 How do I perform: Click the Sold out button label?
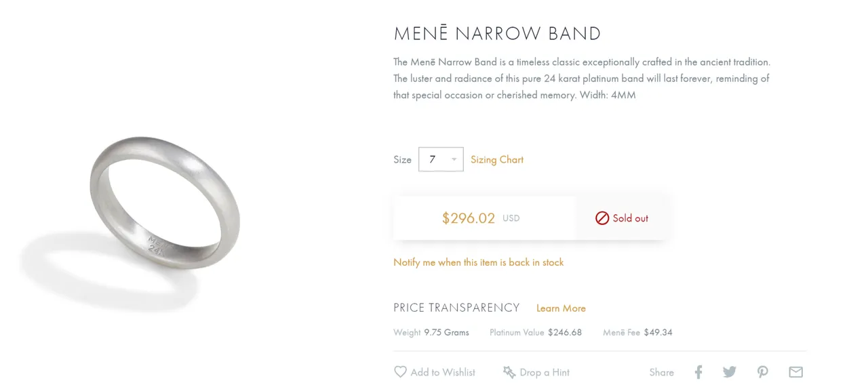tap(631, 218)
